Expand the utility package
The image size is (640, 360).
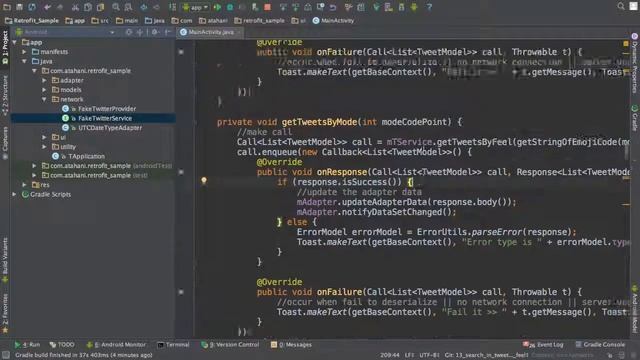pos(44,147)
